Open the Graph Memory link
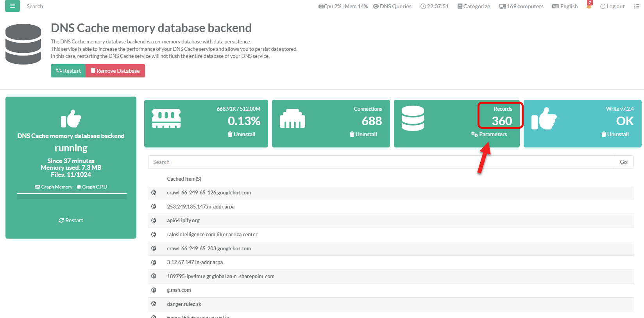644x318 pixels. [54, 187]
